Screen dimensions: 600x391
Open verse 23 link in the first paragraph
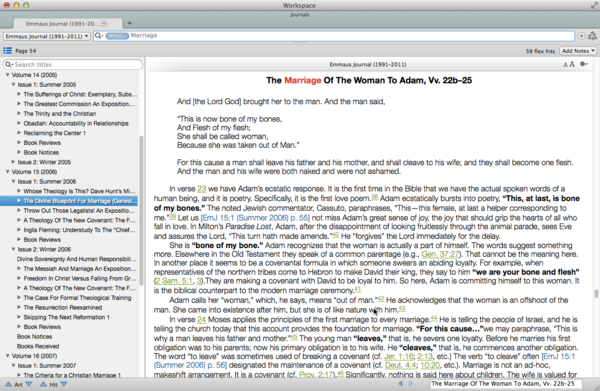click(202, 189)
